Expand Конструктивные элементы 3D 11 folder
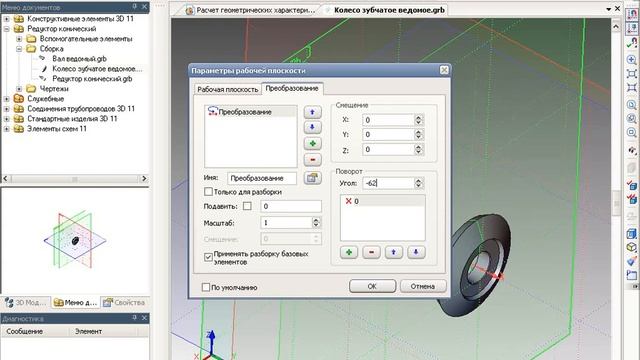Screen dimensions: 640x360 click(7, 19)
